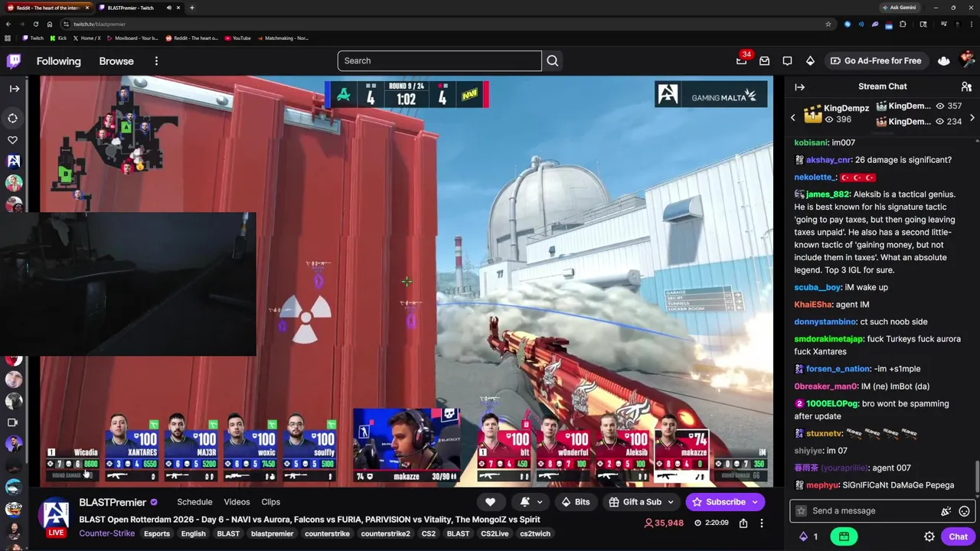This screenshot has width=980, height=551.
Task: Open the Kick bookmark
Action: pyautogui.click(x=59, y=37)
